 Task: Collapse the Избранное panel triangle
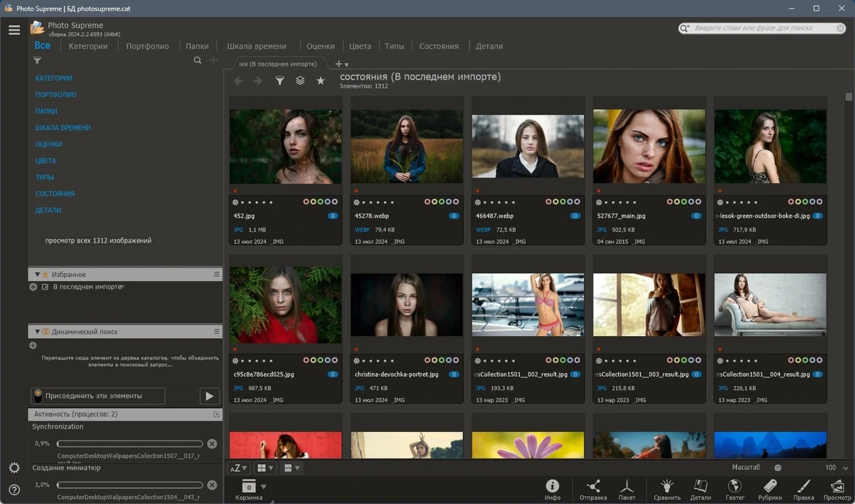[36, 275]
